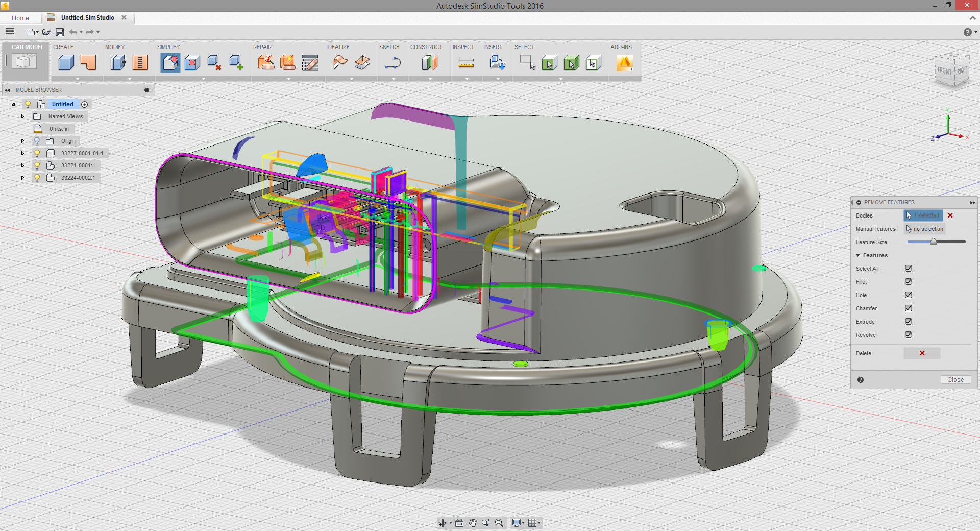Expand the 33224-0002:1 component node
The width and height of the screenshot is (980, 531).
pos(22,178)
